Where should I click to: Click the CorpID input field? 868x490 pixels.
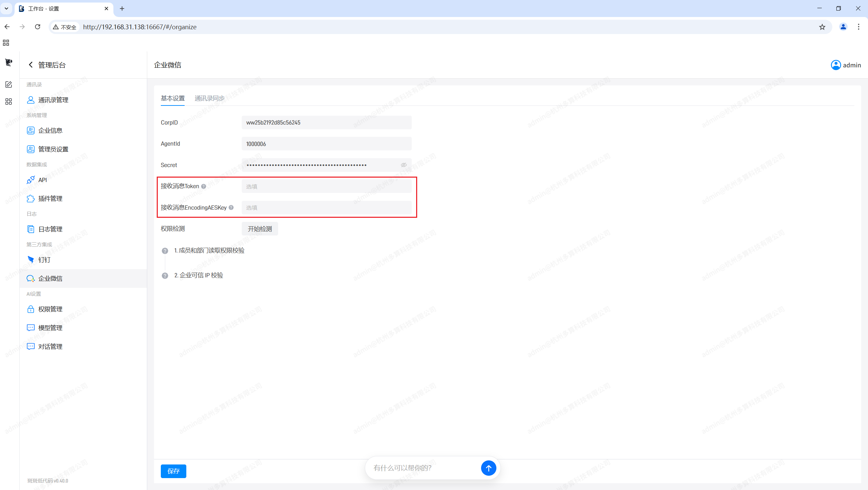(326, 122)
